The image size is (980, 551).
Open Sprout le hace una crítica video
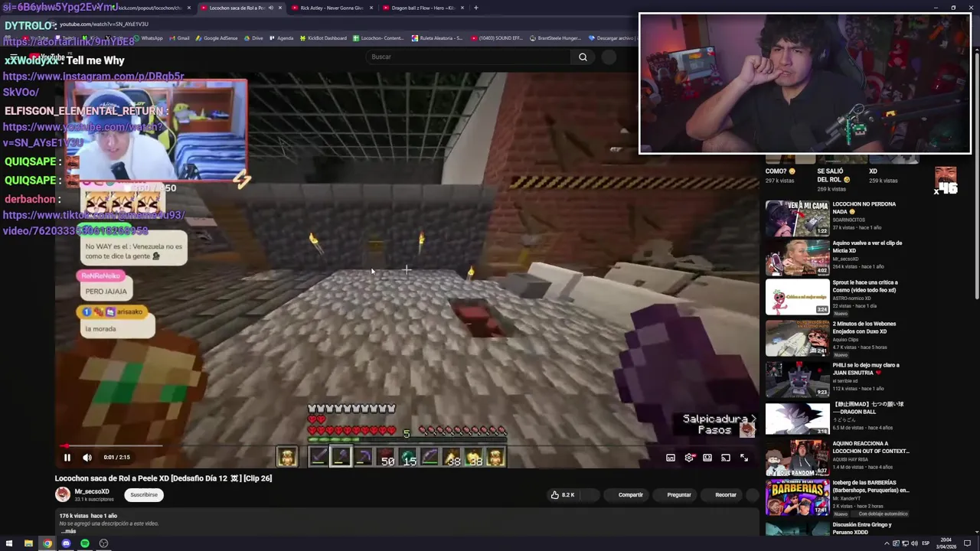[865, 286]
